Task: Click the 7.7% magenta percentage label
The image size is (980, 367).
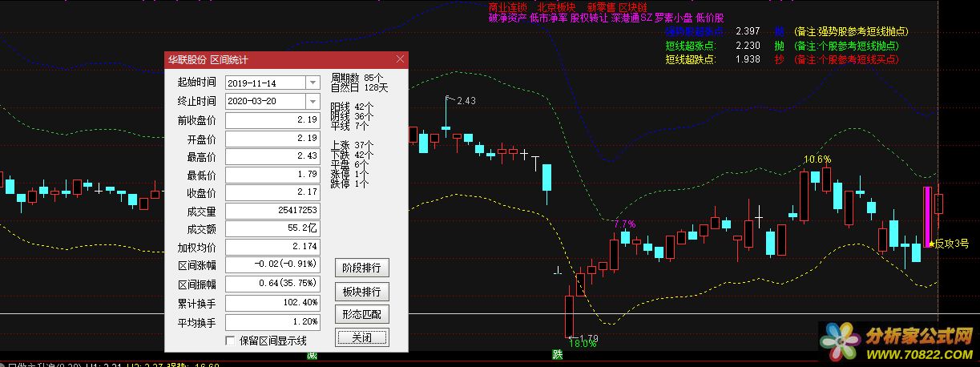Action: click(x=623, y=224)
